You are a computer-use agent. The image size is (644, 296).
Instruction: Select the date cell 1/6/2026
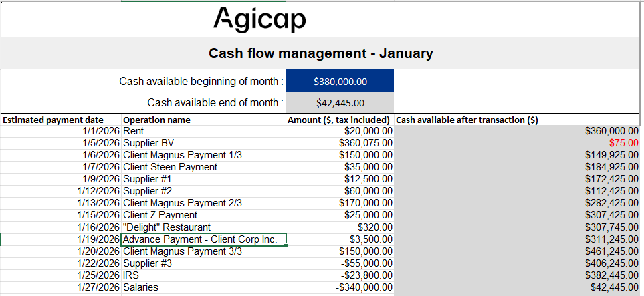click(x=62, y=155)
